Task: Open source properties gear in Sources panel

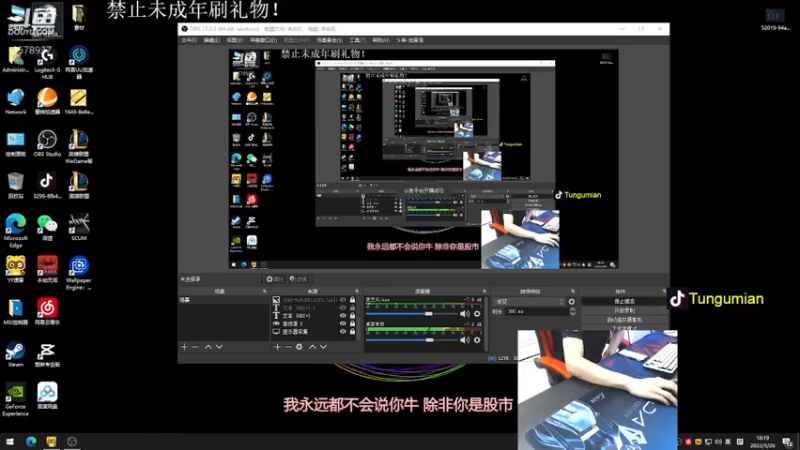Action: pyautogui.click(x=299, y=347)
